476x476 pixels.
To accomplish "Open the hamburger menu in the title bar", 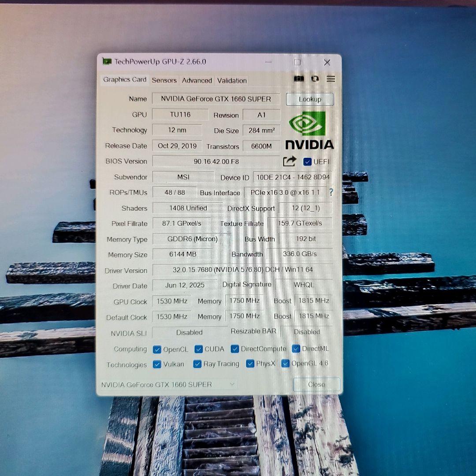I will [331, 78].
